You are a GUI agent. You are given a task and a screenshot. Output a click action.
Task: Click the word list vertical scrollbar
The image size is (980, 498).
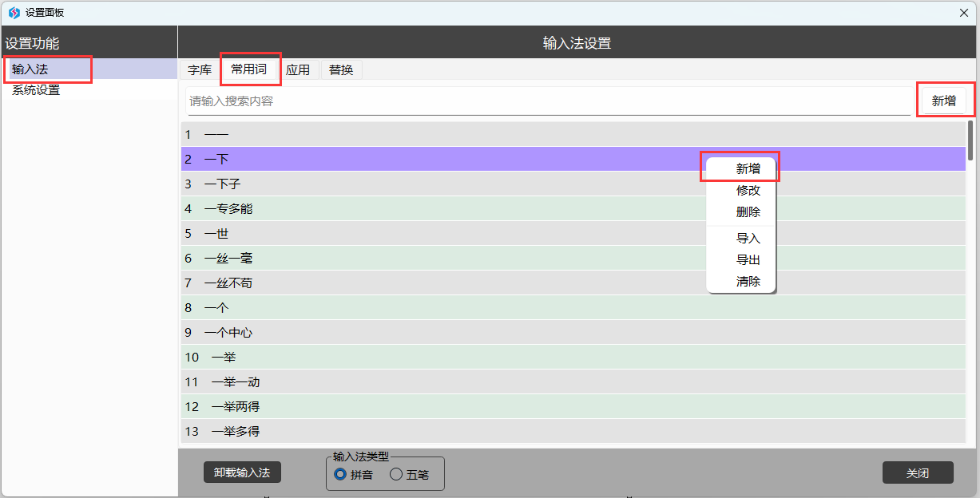pos(970,140)
